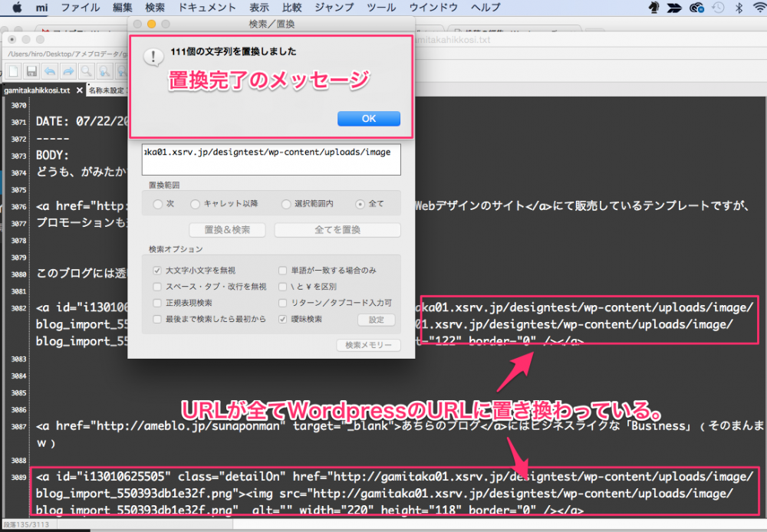Toggle リターン/タブコード入力可 checkbox
The height and width of the screenshot is (532, 767).
point(282,303)
